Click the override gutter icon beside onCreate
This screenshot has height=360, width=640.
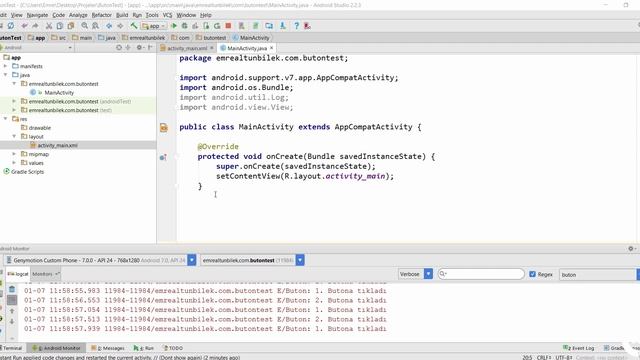[163, 157]
